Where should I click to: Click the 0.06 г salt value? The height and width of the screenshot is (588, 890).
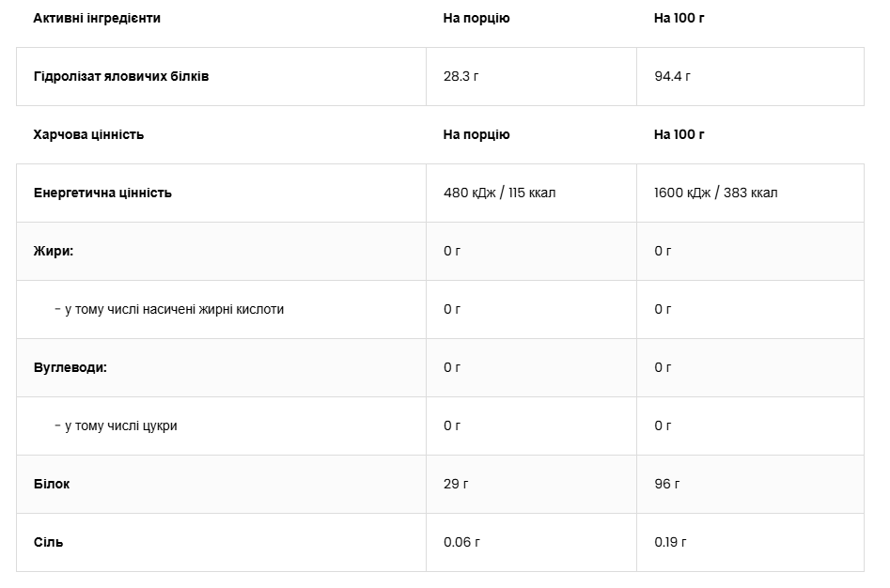[461, 542]
